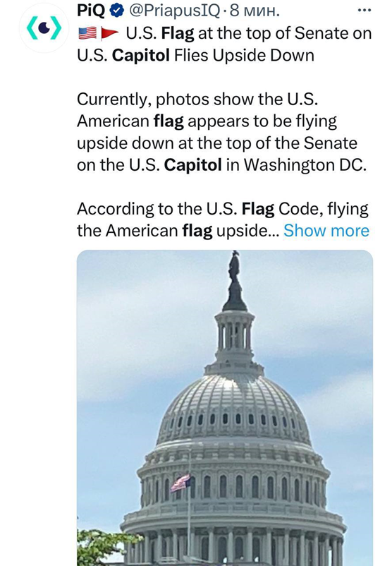The image size is (392, 566).
Task: Click the 'upside down at the top of' line
Action: [217, 143]
